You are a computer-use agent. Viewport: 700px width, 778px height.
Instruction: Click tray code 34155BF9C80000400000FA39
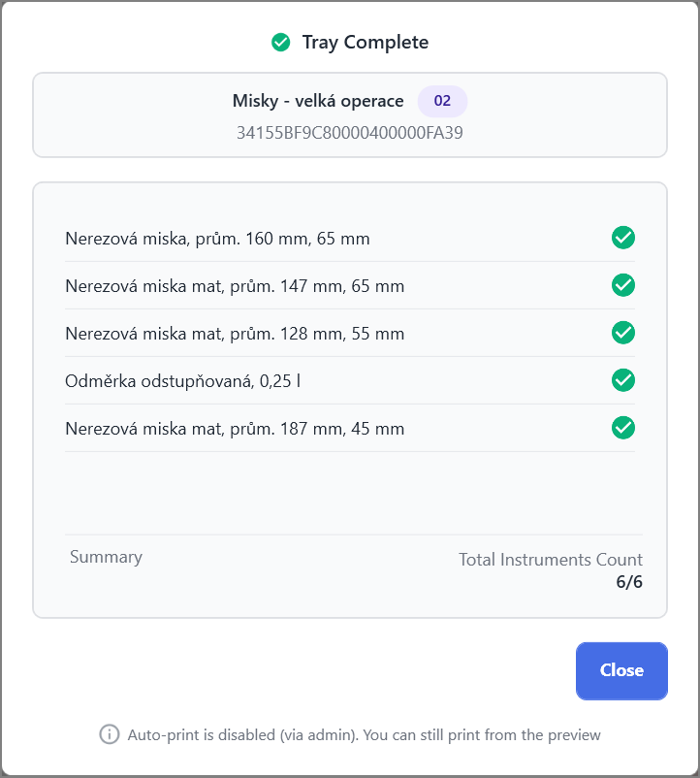pos(349,133)
